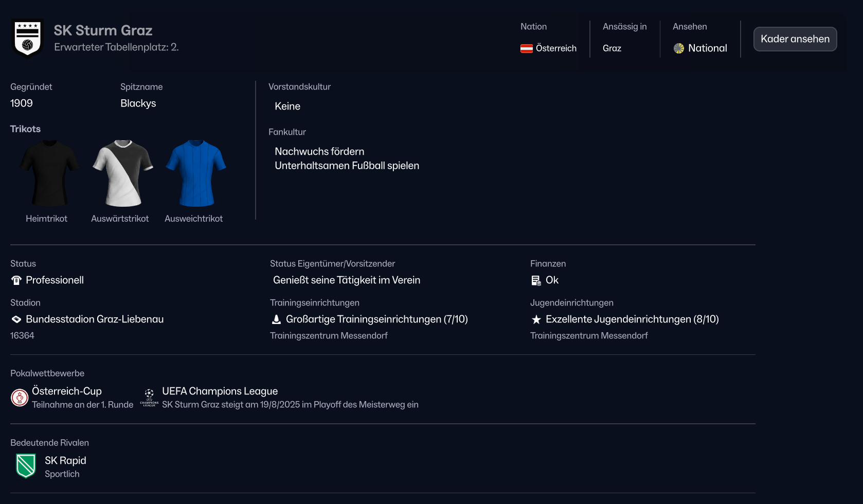Click the stadium icon beside Bundesstadion Graz-Liebenau

point(16,319)
